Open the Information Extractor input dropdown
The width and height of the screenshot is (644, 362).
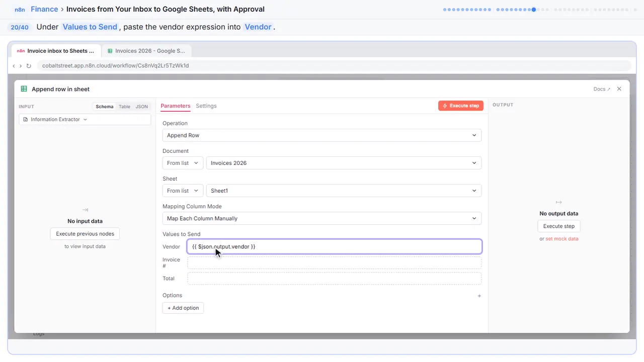click(85, 120)
